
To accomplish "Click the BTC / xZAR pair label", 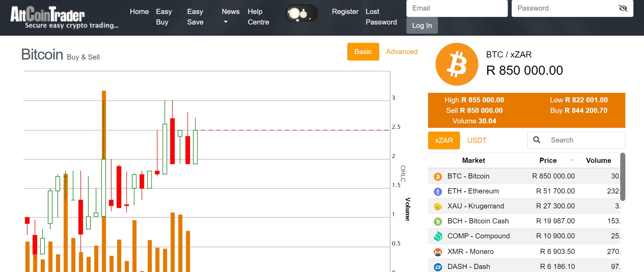I will tap(509, 54).
